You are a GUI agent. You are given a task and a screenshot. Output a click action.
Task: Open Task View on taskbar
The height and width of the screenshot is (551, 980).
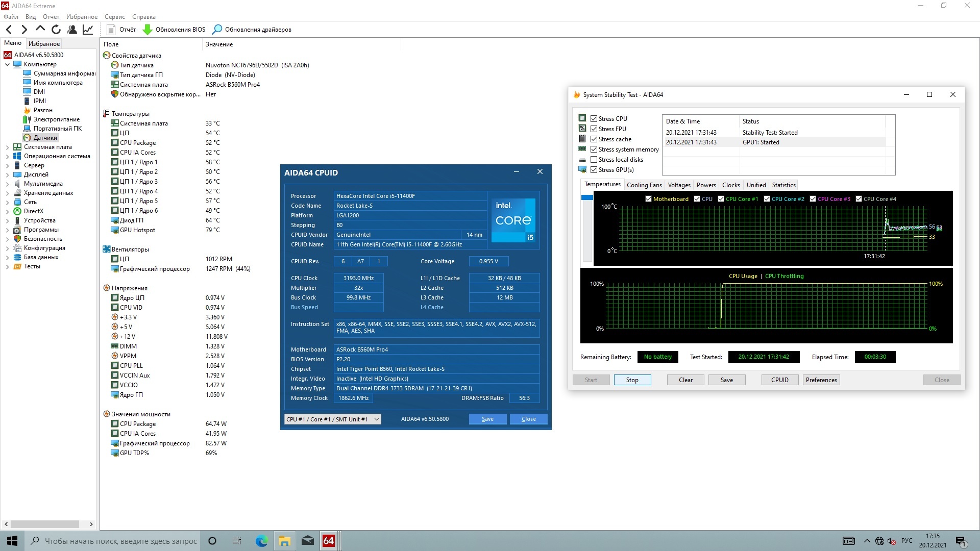(236, 541)
